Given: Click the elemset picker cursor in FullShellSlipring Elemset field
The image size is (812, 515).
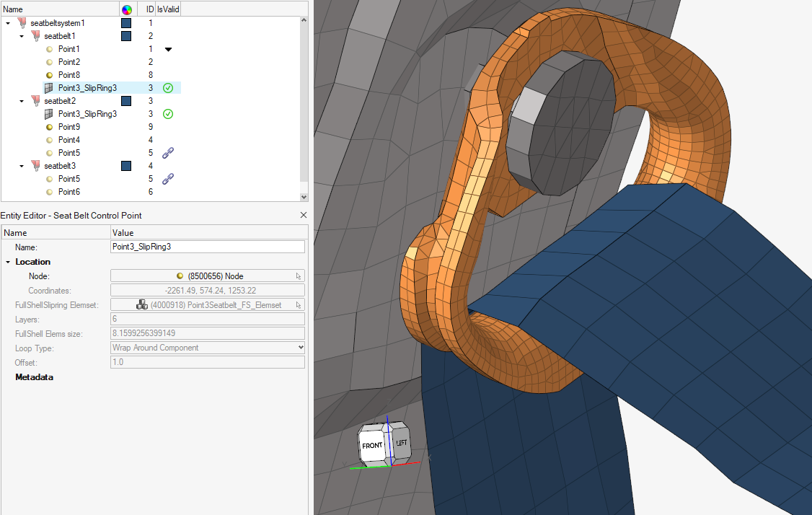Looking at the screenshot, I should pyautogui.click(x=298, y=305).
